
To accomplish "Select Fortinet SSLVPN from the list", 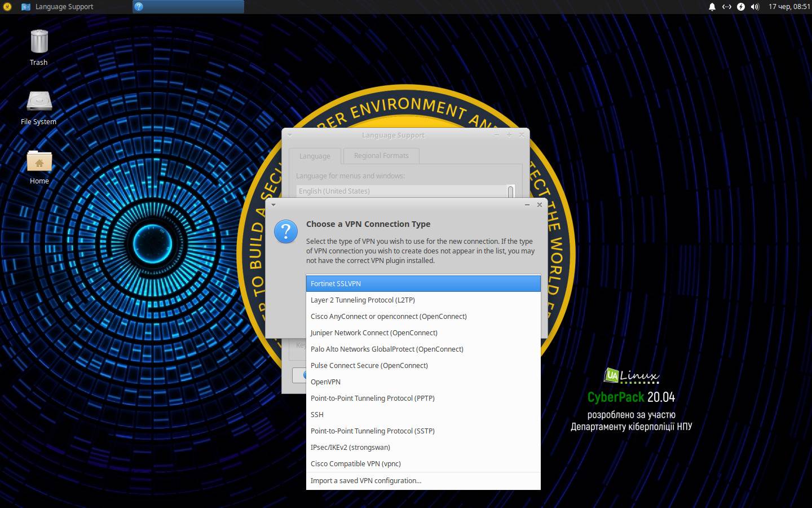I will [423, 283].
